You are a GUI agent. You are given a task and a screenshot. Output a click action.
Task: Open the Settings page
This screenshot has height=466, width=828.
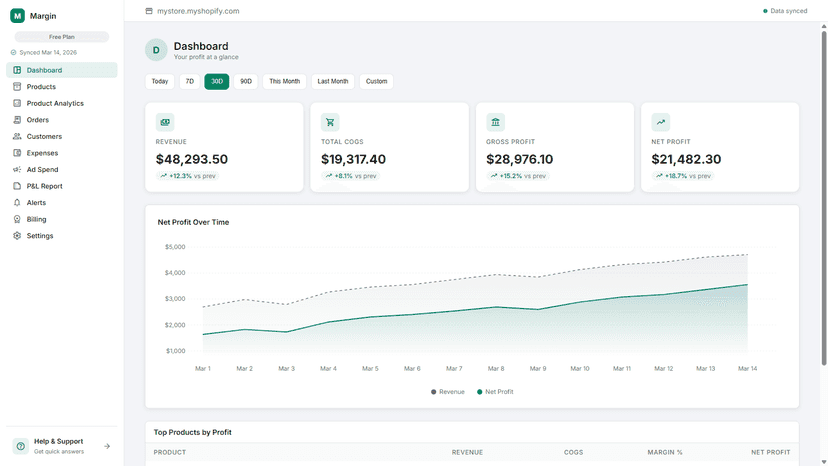pos(62,236)
